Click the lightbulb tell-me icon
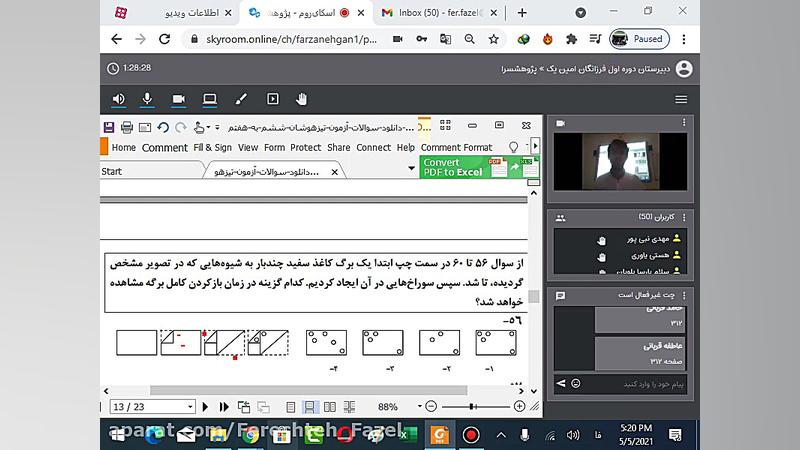 pos(513,147)
